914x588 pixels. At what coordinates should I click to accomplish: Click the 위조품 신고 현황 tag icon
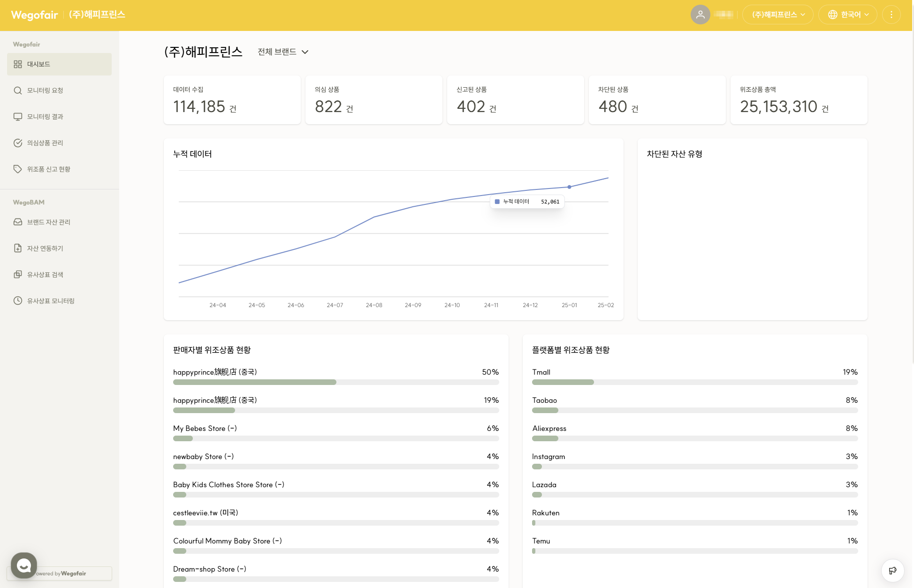[x=18, y=169]
